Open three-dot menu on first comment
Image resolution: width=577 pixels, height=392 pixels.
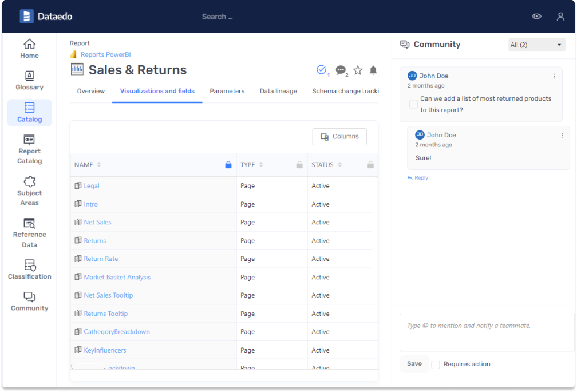[554, 76]
